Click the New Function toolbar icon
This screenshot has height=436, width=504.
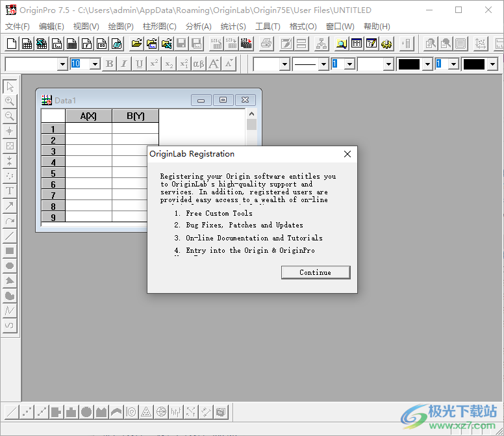[87, 44]
